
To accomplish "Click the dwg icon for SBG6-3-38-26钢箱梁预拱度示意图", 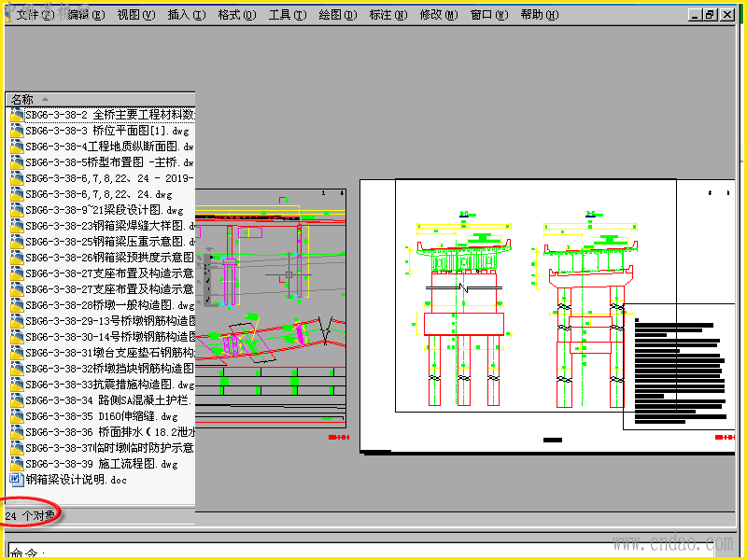I will [17, 258].
